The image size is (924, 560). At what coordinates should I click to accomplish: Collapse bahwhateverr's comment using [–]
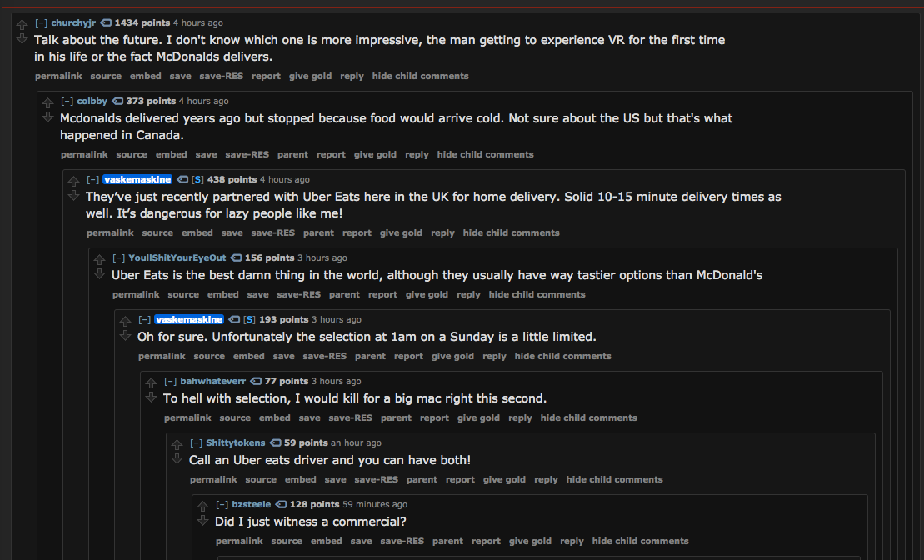170,381
